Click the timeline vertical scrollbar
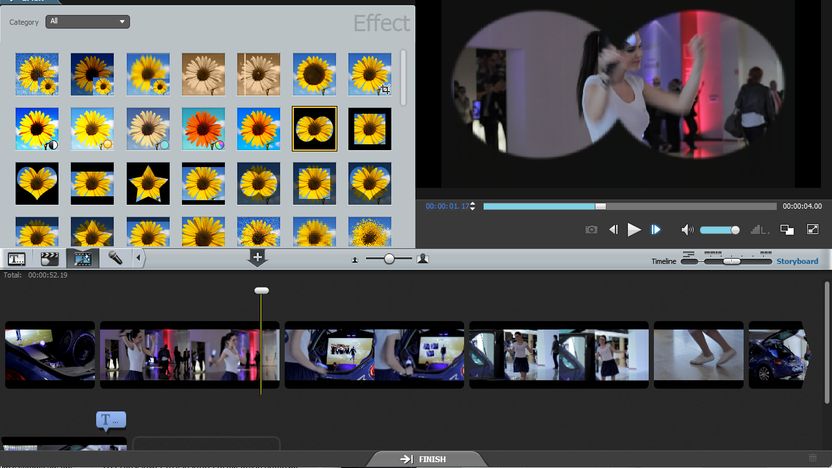 click(x=827, y=343)
